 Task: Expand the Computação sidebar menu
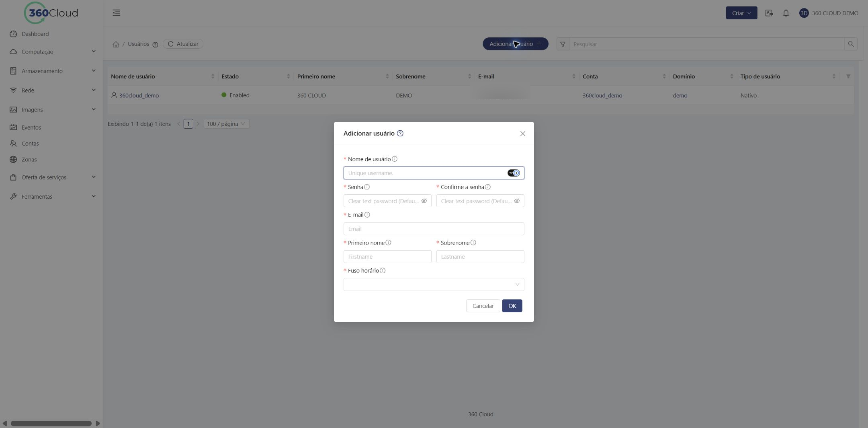pyautogui.click(x=51, y=51)
